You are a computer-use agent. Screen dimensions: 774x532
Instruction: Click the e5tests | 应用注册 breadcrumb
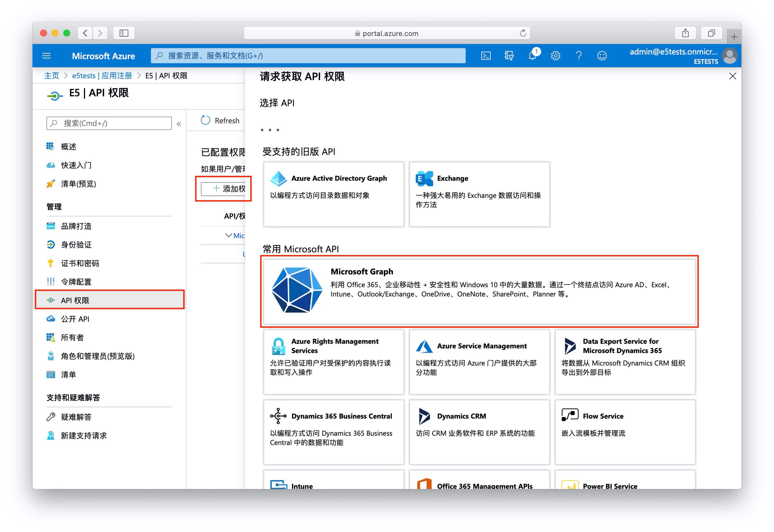(102, 76)
